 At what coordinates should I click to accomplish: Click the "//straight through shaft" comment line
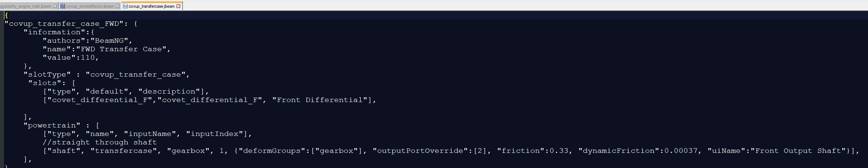pyautogui.click(x=100, y=142)
